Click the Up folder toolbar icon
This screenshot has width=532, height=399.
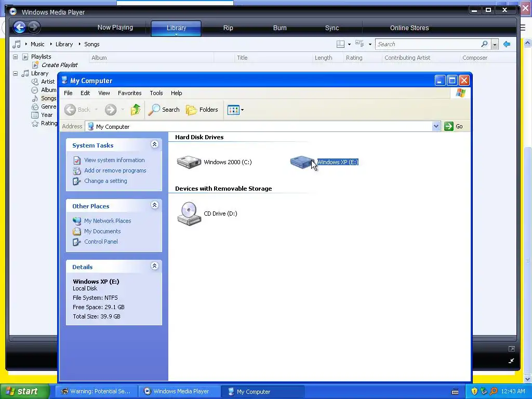pyautogui.click(x=136, y=110)
